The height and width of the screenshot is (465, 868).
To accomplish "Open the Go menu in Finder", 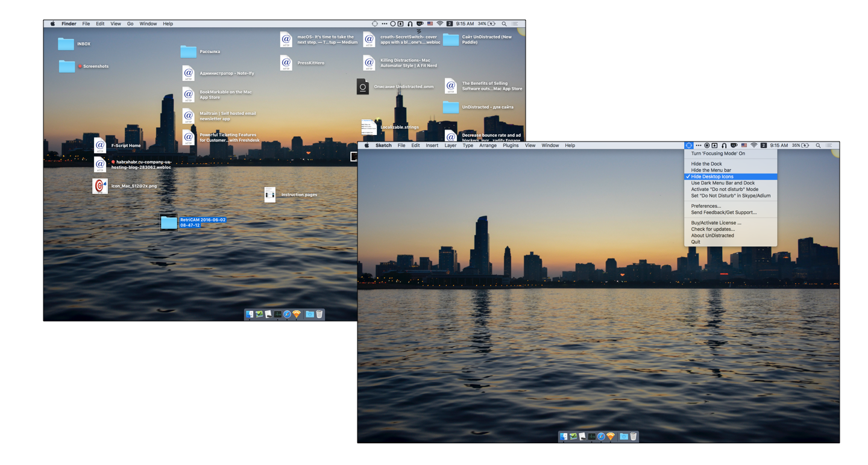I will (x=130, y=23).
